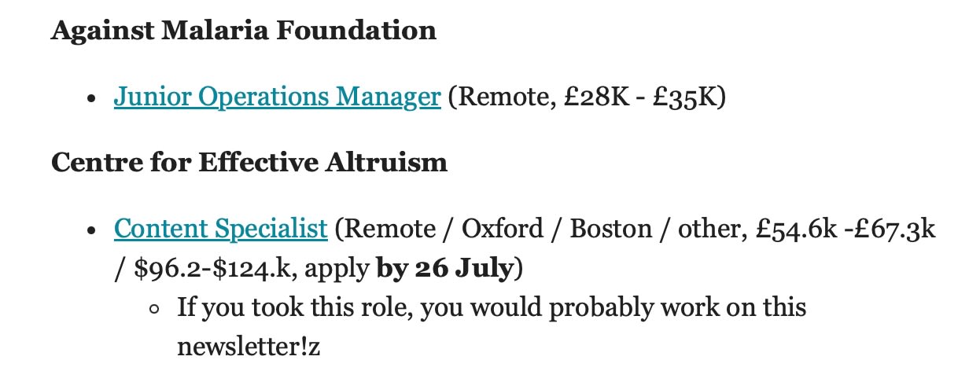Click the Against Malaria Foundation heading
This screenshot has width=980, height=382.
click(x=243, y=31)
